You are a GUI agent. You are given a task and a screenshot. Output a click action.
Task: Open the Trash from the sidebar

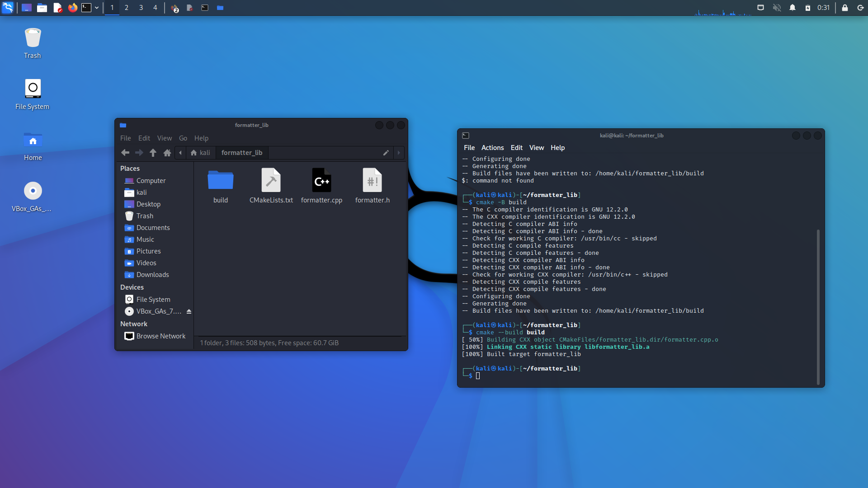click(144, 216)
